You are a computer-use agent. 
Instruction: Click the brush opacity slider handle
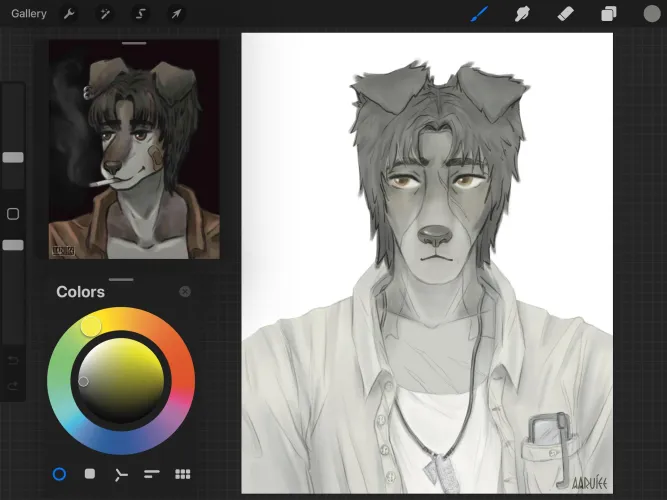13,245
